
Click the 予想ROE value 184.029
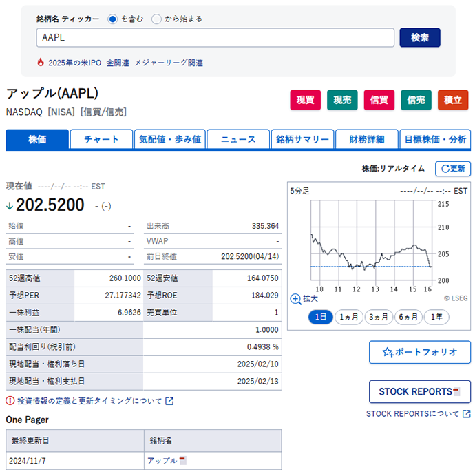[x=265, y=296]
